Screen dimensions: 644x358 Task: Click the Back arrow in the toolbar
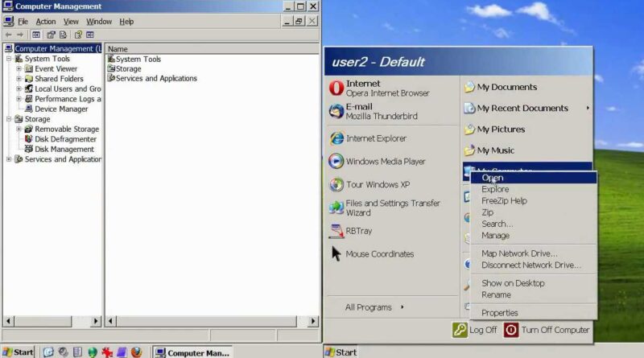[8, 35]
